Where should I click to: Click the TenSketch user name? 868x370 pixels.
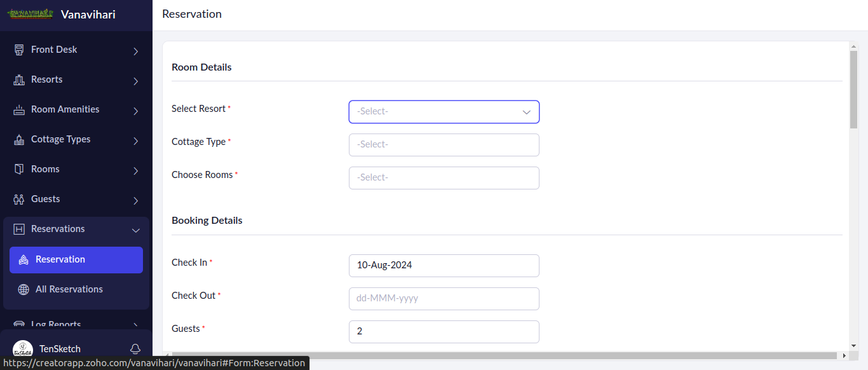pyautogui.click(x=60, y=349)
